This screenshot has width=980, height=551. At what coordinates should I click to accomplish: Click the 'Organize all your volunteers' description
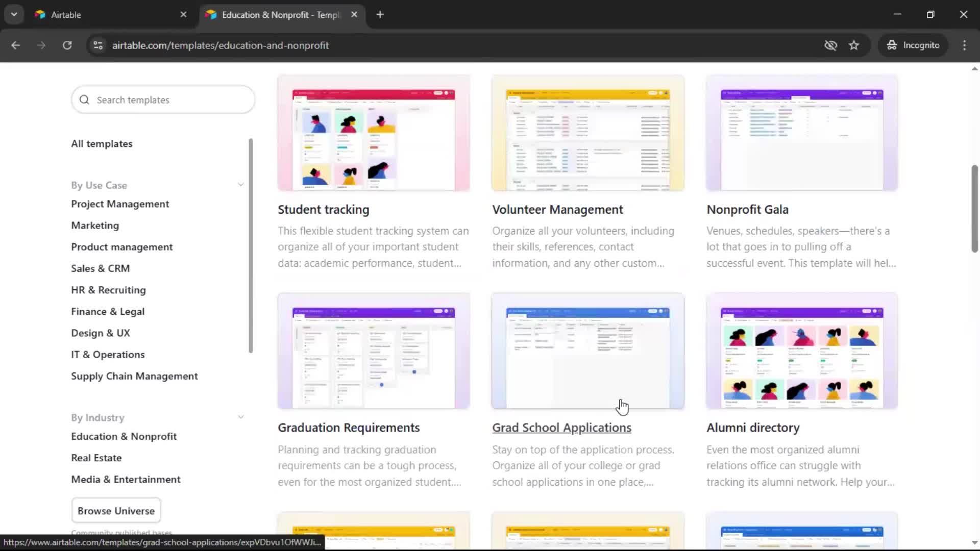click(583, 247)
